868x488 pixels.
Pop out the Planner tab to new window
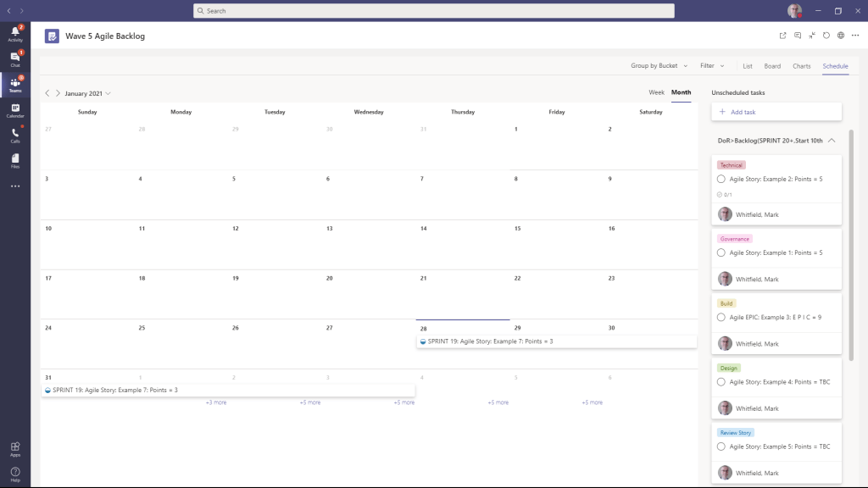pyautogui.click(x=782, y=36)
